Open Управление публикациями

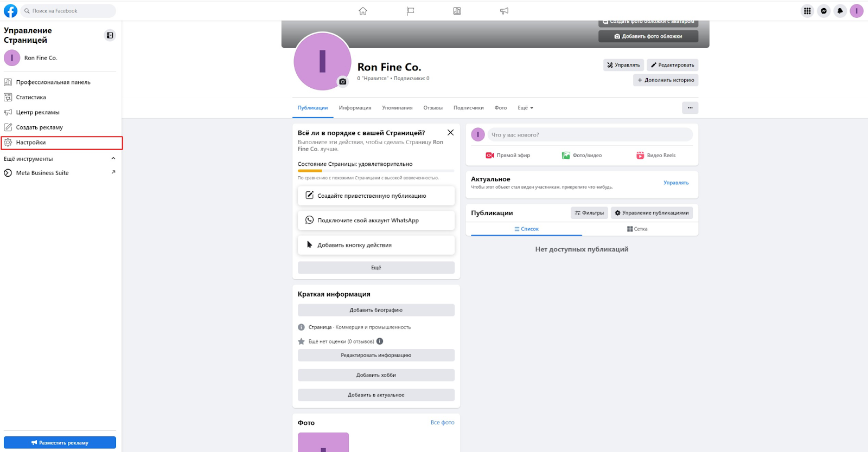652,213
